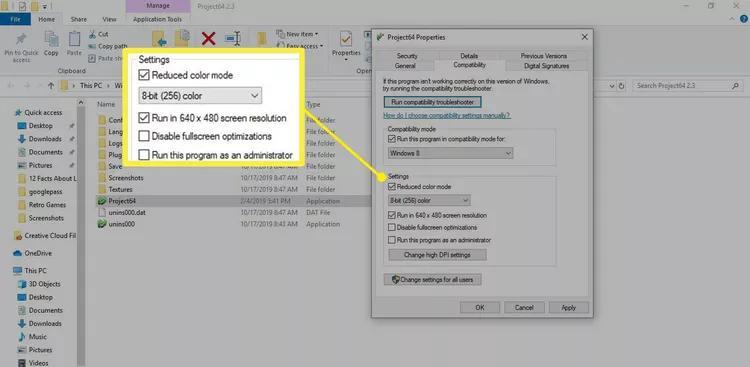Click the Copy icon in Clipboard group
750x367 pixels.
[51, 39]
